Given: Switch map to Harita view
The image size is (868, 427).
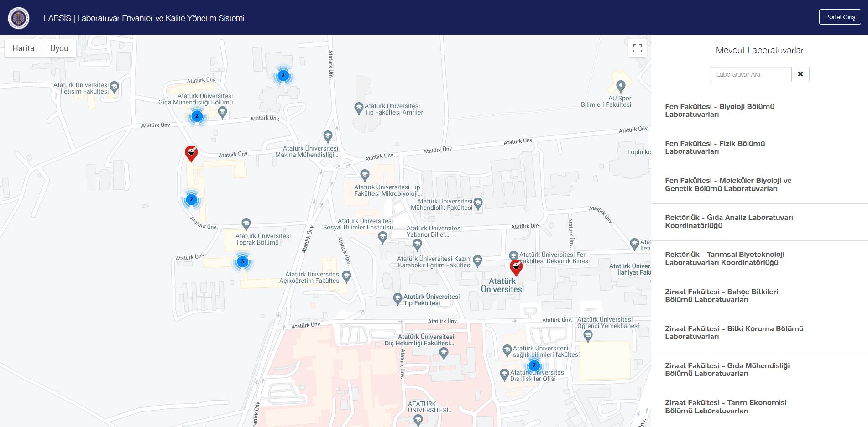Looking at the screenshot, I should point(23,48).
